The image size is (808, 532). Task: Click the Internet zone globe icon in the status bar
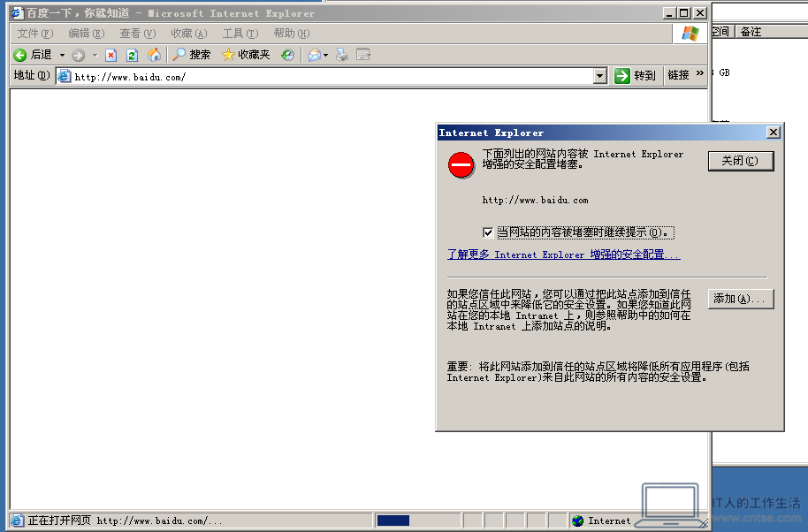click(577, 521)
